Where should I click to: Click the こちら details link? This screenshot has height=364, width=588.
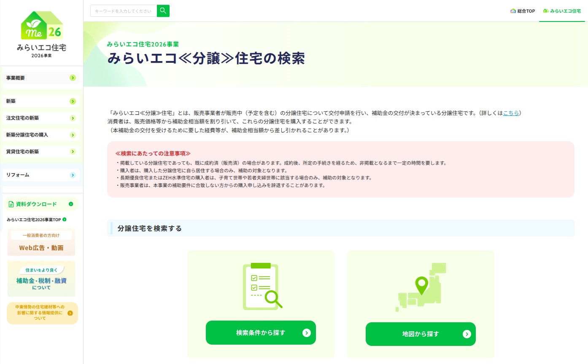pos(511,113)
